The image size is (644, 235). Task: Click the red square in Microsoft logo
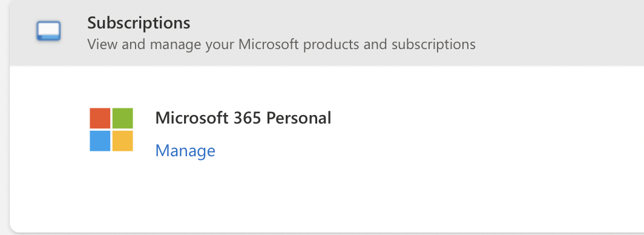pyautogui.click(x=100, y=118)
